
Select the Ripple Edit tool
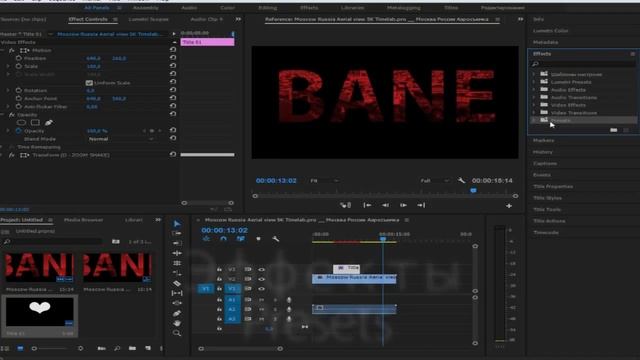coord(177,243)
